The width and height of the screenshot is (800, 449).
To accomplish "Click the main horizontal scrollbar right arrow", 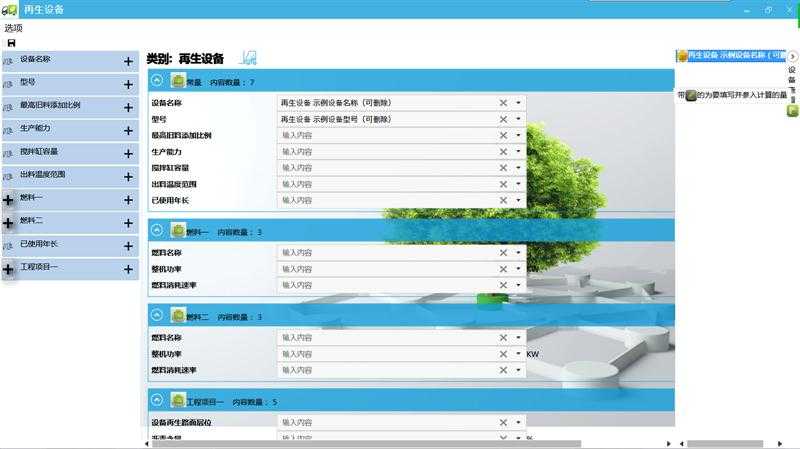I will (669, 444).
